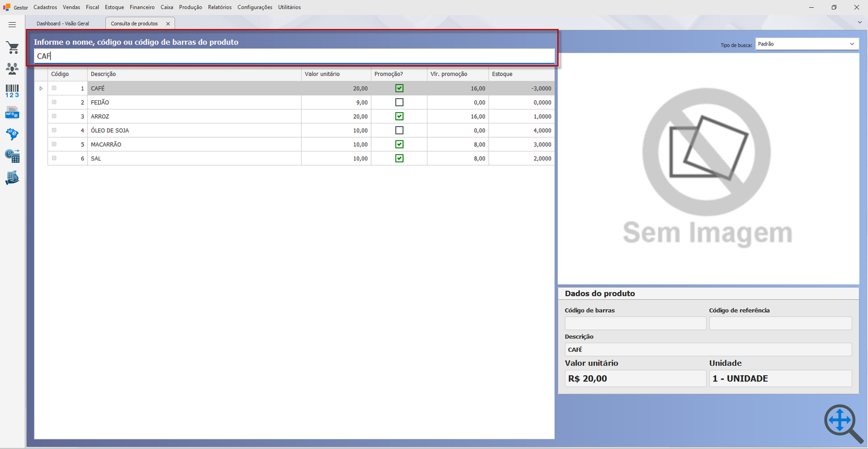This screenshot has width=868, height=449.
Task: Toggle promotion checkbox for FEIJÃO
Action: (399, 102)
